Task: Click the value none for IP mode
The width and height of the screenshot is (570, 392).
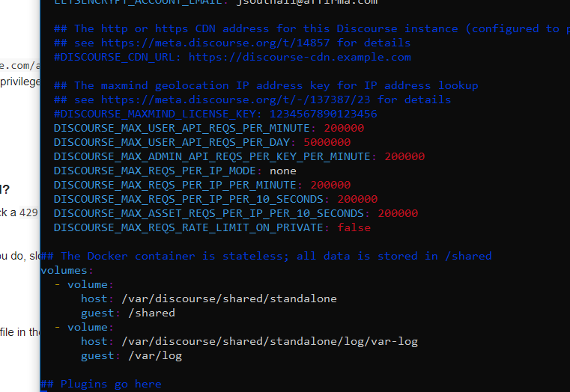Action: (283, 171)
